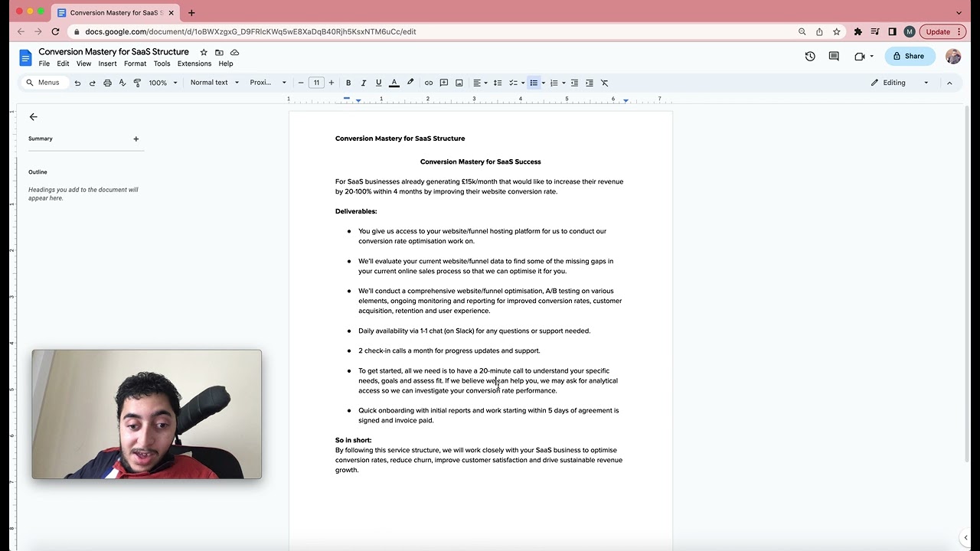Viewport: 980px width, 551px height.
Task: Click the Share button
Action: point(908,56)
